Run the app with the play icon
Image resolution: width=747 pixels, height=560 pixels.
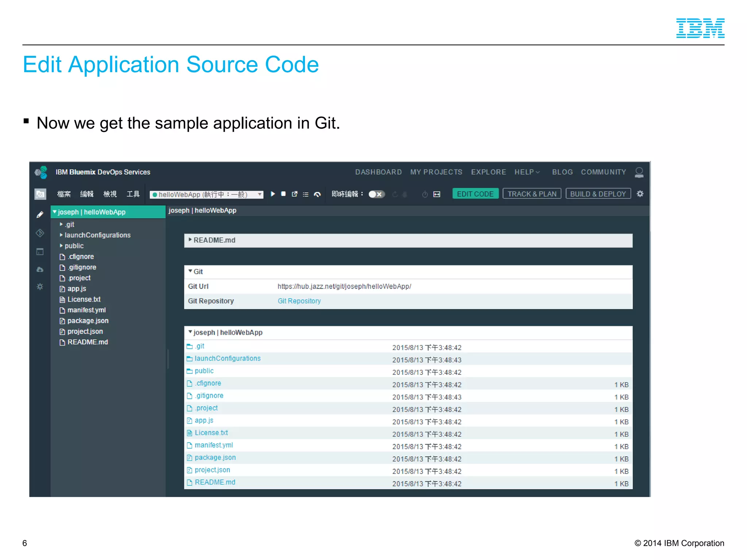click(x=273, y=194)
